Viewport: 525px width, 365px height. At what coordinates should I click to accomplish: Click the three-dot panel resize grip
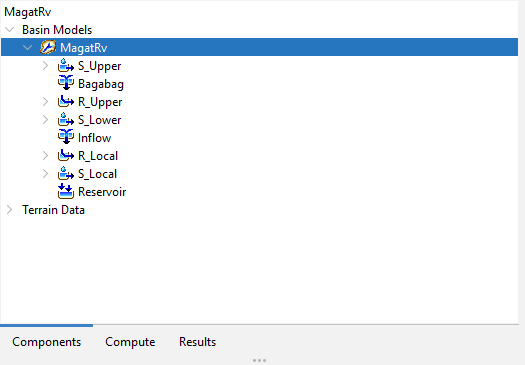pos(259,360)
